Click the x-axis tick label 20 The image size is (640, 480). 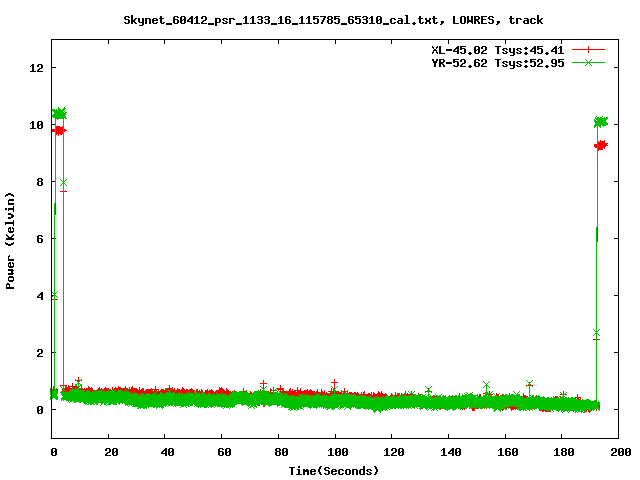pos(111,452)
